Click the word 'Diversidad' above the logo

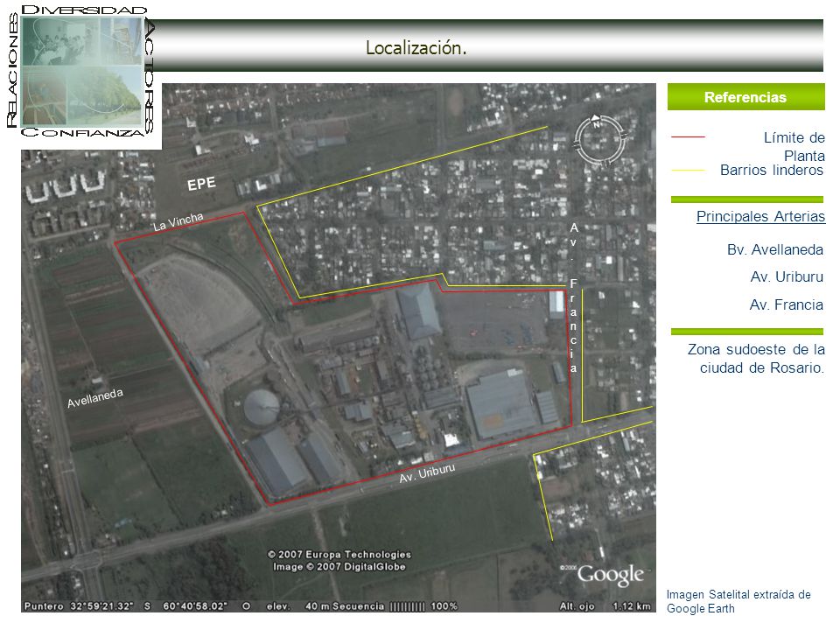pyautogui.click(x=84, y=10)
